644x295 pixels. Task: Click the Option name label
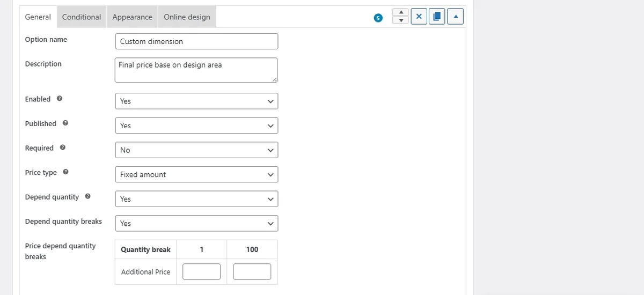46,39
